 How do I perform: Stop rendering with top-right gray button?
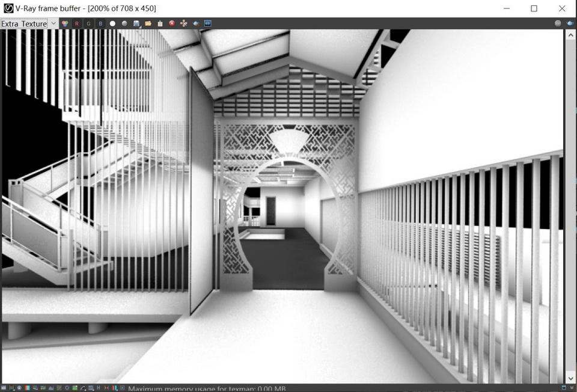coord(558,23)
